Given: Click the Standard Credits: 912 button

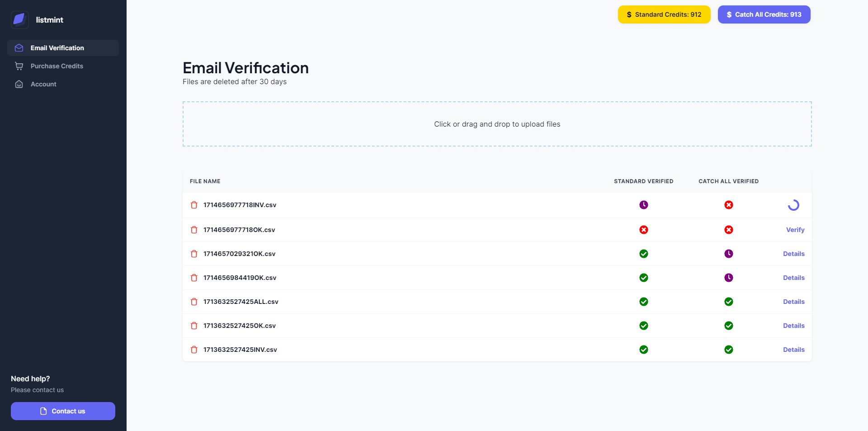Looking at the screenshot, I should tap(664, 14).
